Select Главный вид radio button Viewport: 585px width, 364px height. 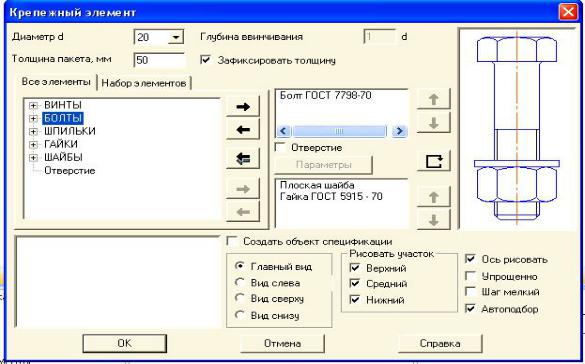240,266
